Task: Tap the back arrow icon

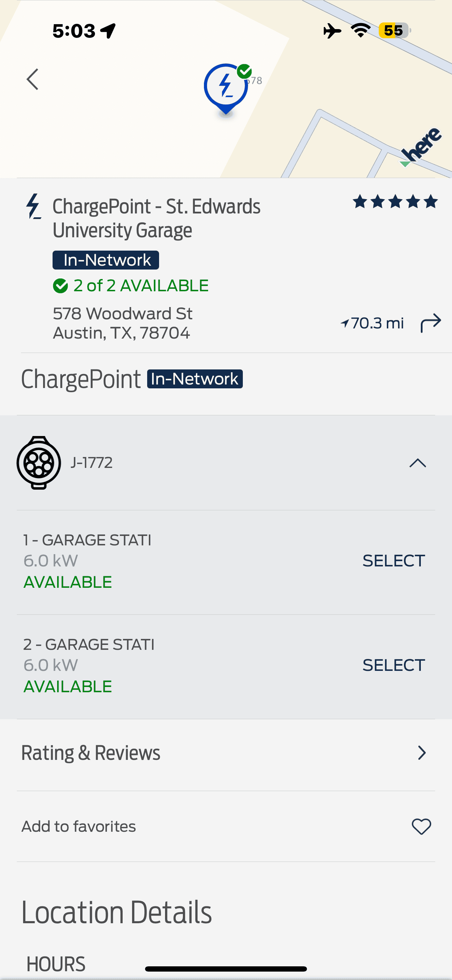Action: [x=33, y=79]
